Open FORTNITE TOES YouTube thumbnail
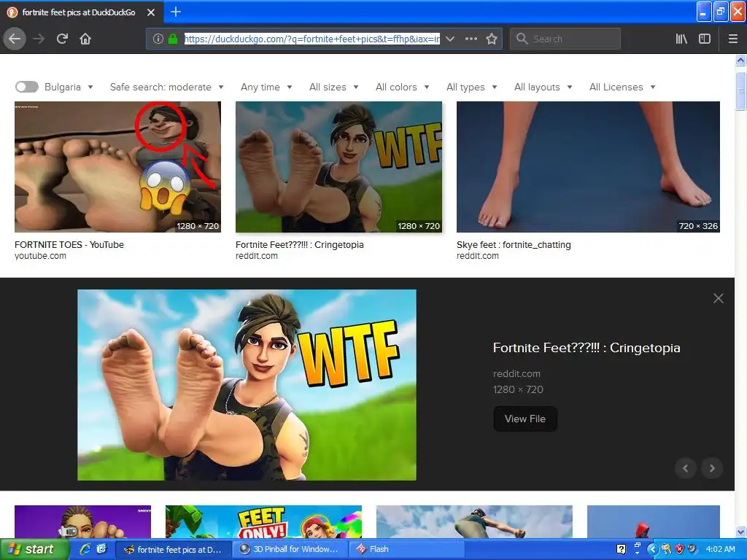 (117, 167)
